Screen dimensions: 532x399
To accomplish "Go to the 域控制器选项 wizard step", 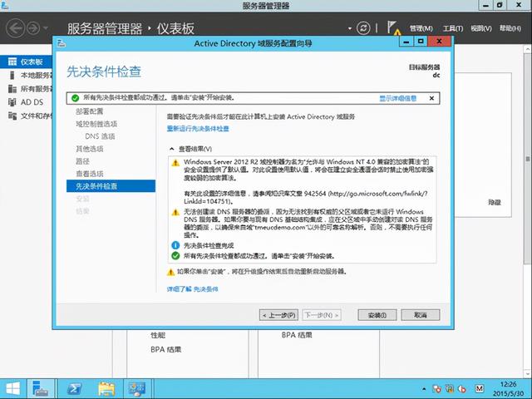I will (96, 124).
